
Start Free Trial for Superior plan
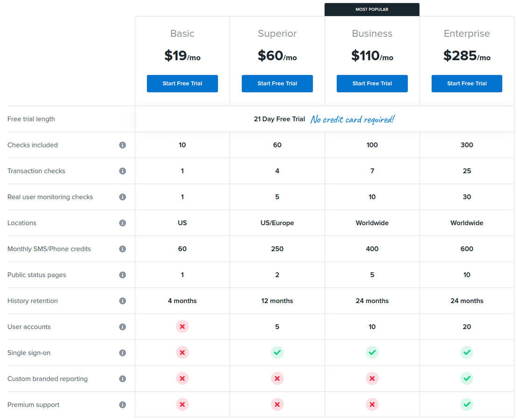tap(277, 83)
